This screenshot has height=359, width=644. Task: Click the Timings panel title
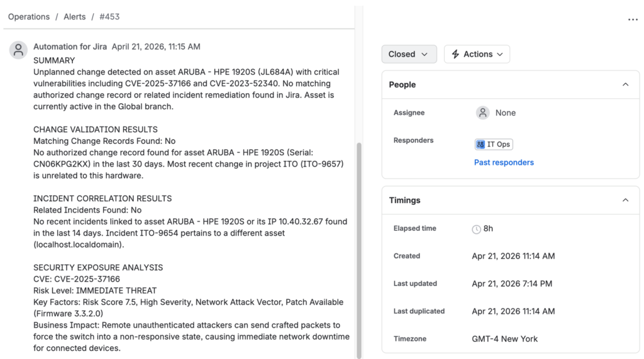pos(404,201)
